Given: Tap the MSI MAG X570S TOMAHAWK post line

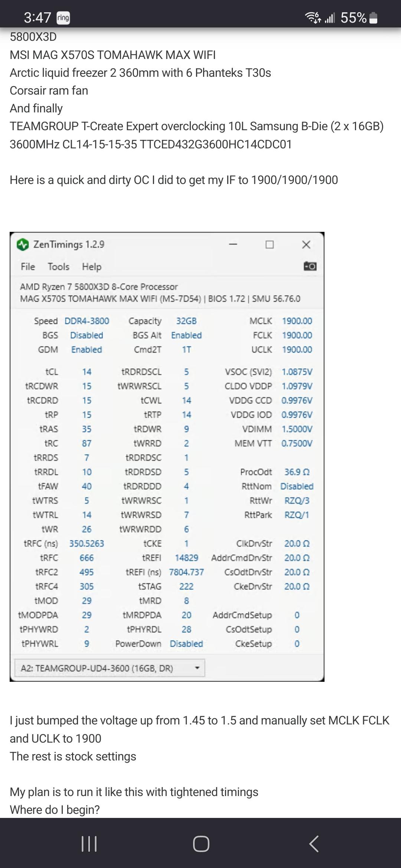Looking at the screenshot, I should coord(113,55).
